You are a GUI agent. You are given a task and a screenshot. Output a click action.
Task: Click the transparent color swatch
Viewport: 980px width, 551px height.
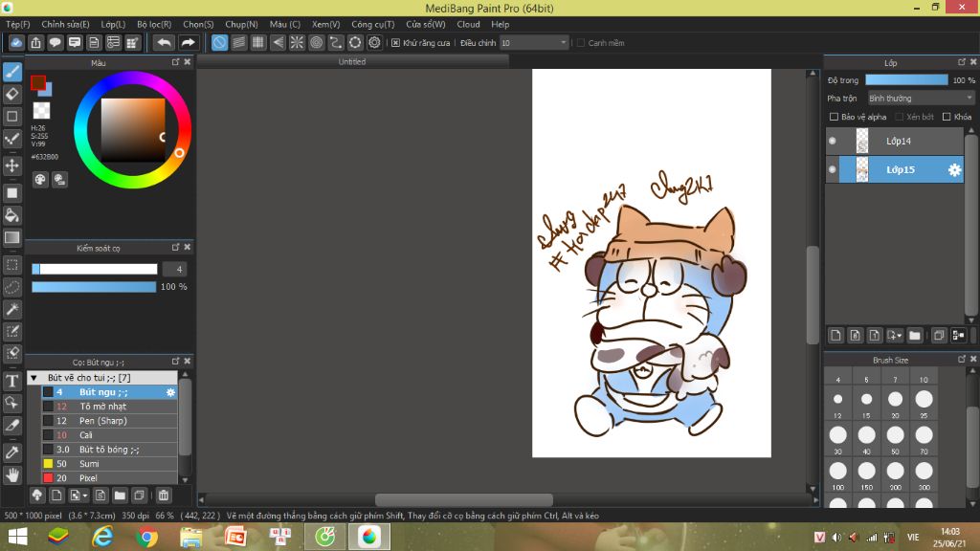[x=41, y=111]
